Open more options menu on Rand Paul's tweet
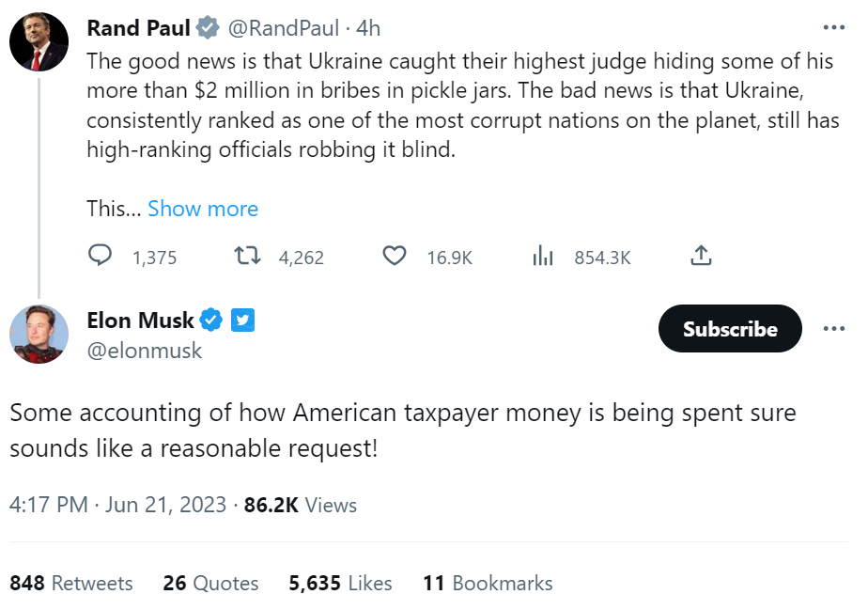Image resolution: width=868 pixels, height=610 pixels. point(833,28)
